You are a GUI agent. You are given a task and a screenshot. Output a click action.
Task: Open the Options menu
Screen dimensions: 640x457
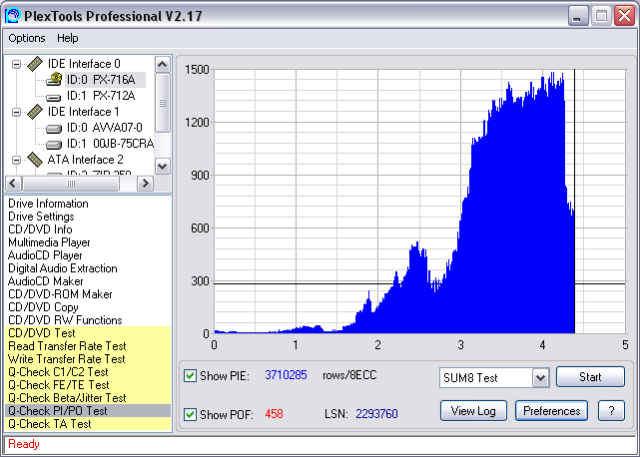[27, 38]
